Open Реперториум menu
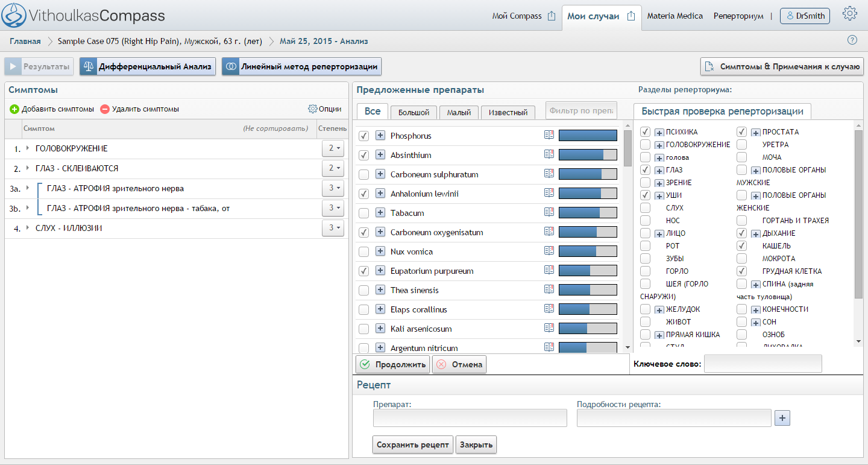This screenshot has width=868, height=465. [738, 16]
